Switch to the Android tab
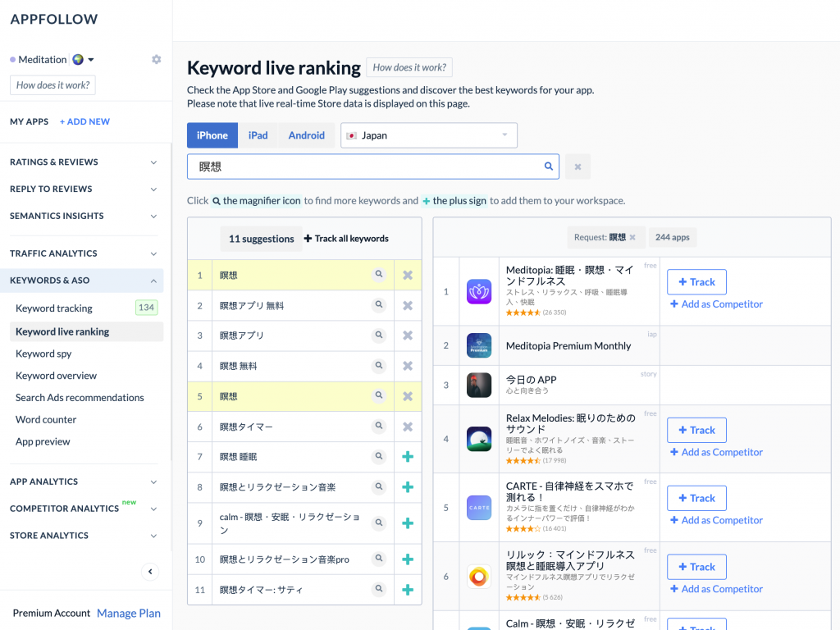840x630 pixels. (x=307, y=135)
